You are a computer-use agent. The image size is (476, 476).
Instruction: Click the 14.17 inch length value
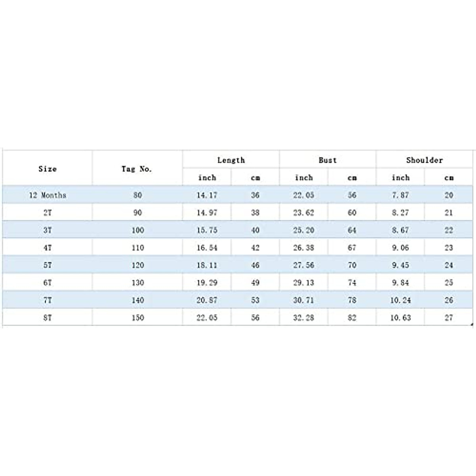pyautogui.click(x=207, y=195)
